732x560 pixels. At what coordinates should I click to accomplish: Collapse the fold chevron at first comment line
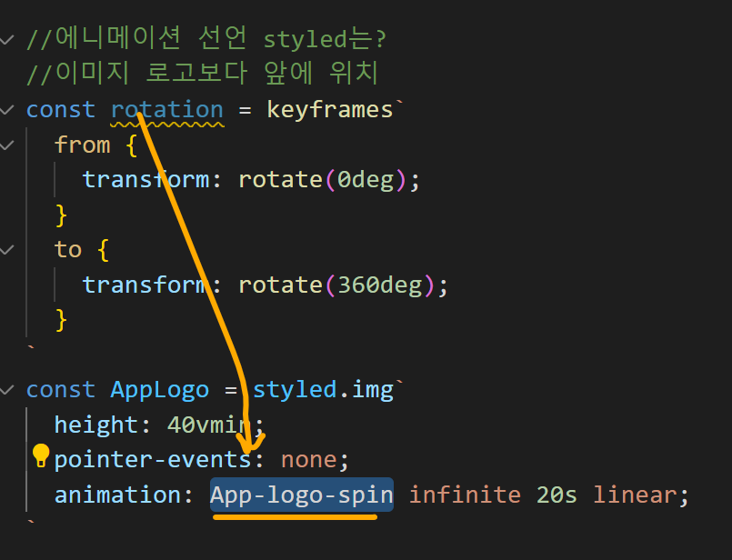[x=6, y=40]
